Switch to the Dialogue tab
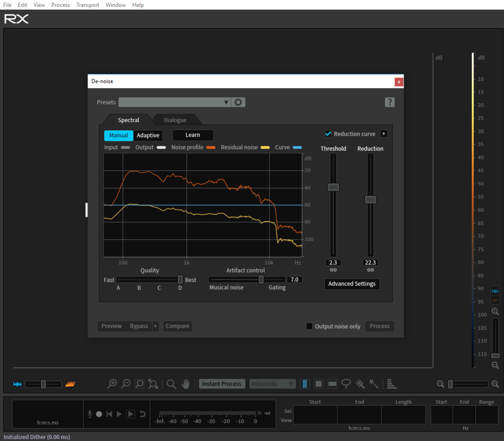 (175, 120)
